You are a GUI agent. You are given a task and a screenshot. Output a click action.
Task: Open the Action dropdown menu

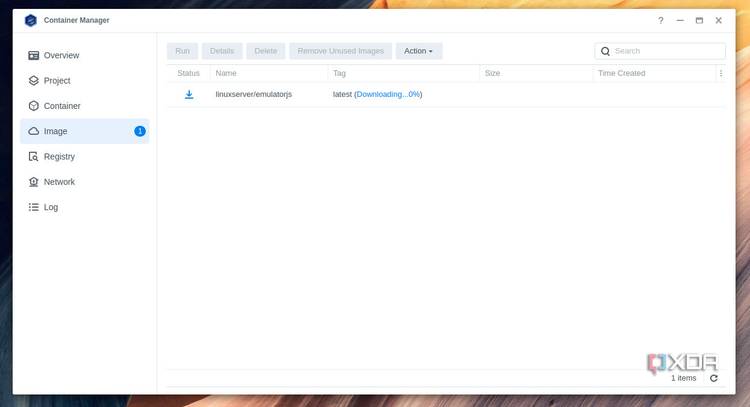click(x=419, y=51)
